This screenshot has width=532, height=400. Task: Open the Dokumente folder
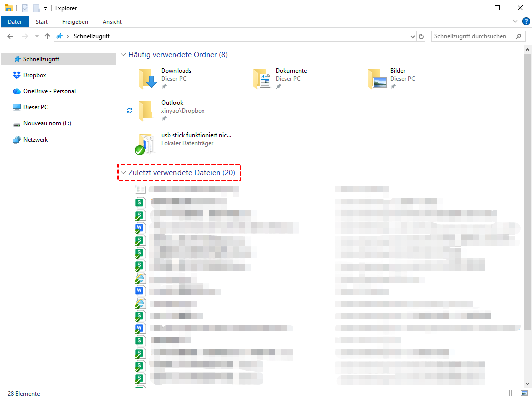tap(262, 79)
